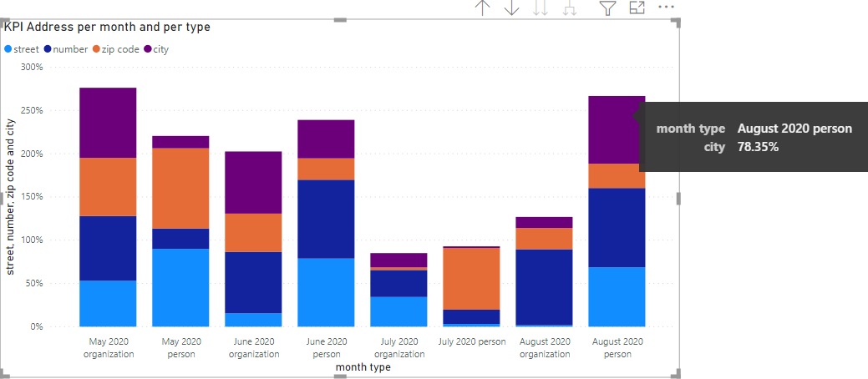Click street segment of July 2020 organization bar

398,311
